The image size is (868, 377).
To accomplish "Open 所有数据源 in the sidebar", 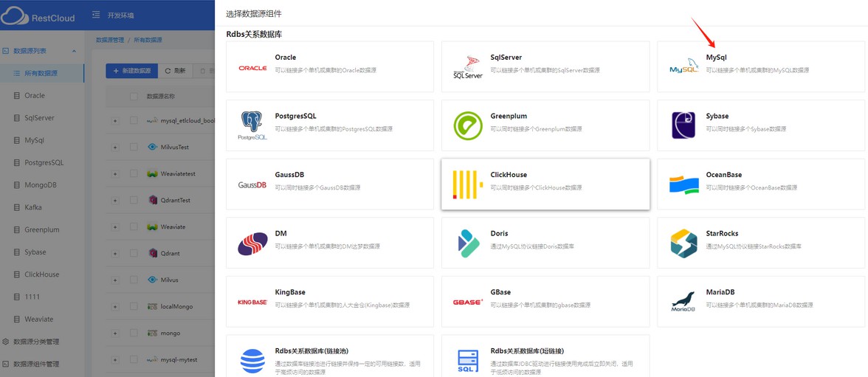I will pos(42,73).
